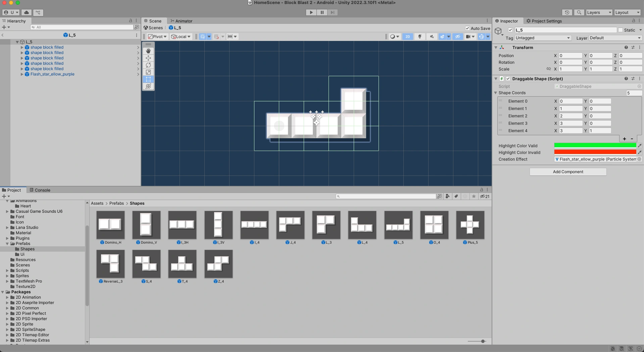Disable the Draggable Shape script checkbox

click(x=508, y=79)
